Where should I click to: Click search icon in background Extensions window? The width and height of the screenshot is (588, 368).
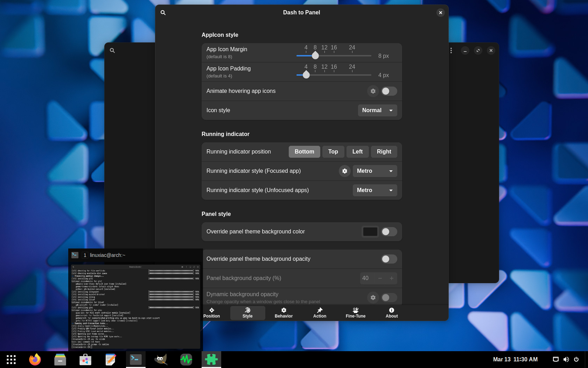coord(112,50)
